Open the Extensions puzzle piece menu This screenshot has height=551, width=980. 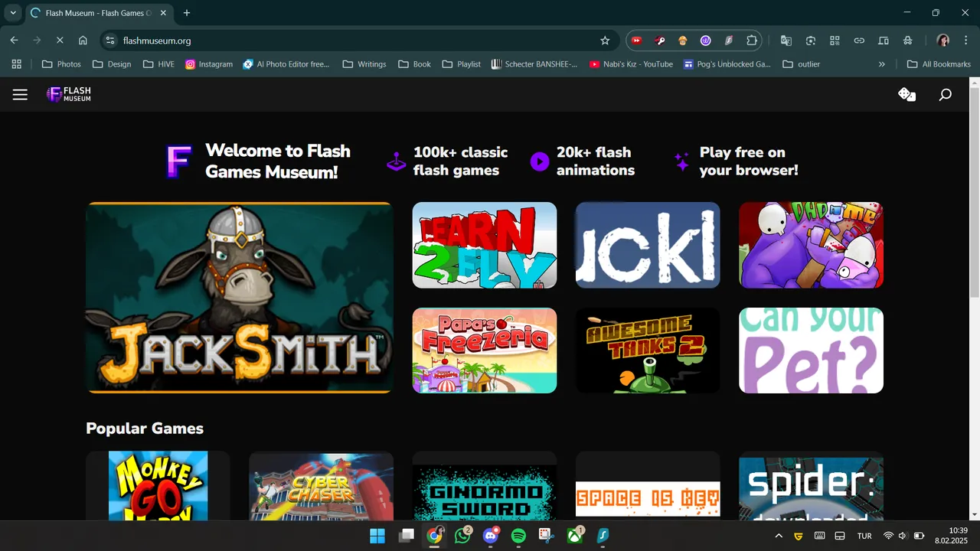coord(752,41)
